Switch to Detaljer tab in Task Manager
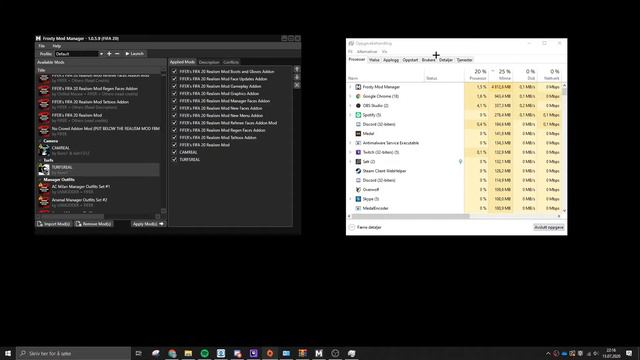This screenshot has height=360, width=640. click(x=446, y=60)
